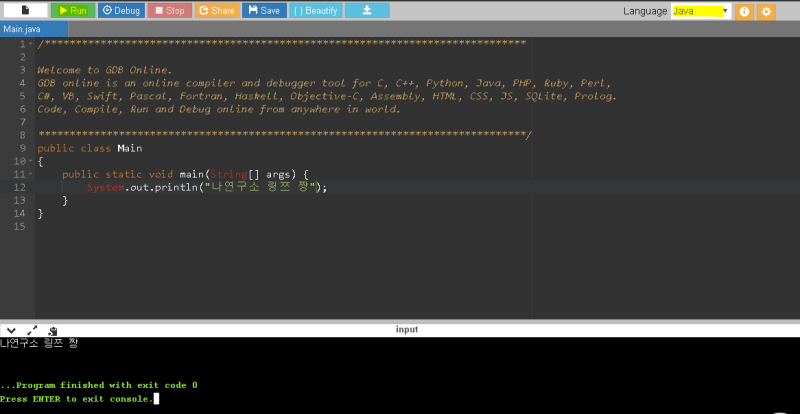
Task: Switch to the Main.java tab
Action: (34, 29)
